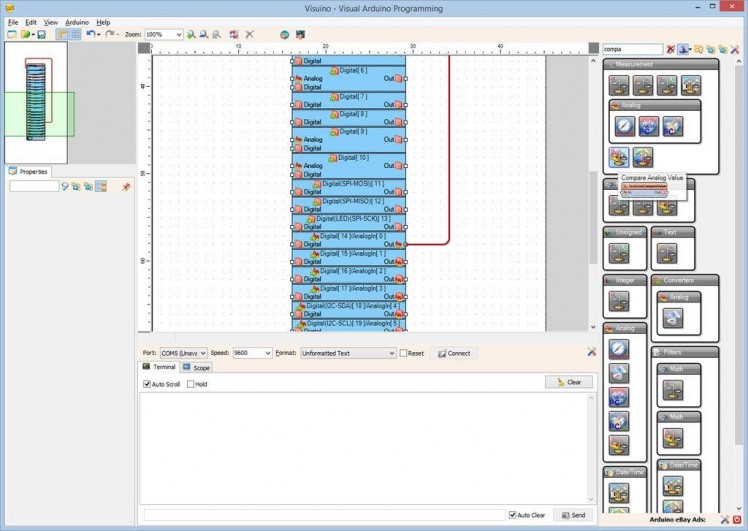Click the Arduino upload icon in toolbar
Screen dimensions: 748x531
point(284,34)
